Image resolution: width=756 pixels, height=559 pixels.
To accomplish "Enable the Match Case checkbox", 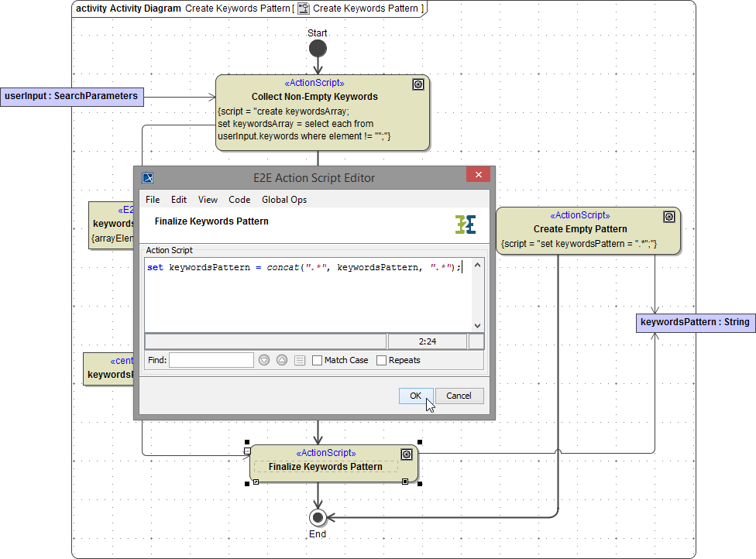I will [x=318, y=359].
